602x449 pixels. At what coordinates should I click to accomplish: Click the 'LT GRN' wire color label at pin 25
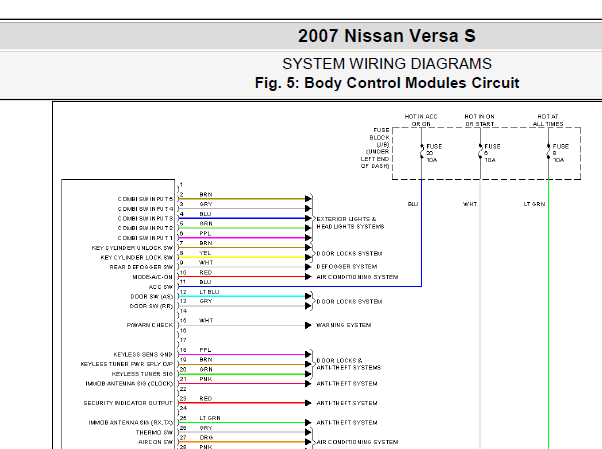(x=210, y=418)
